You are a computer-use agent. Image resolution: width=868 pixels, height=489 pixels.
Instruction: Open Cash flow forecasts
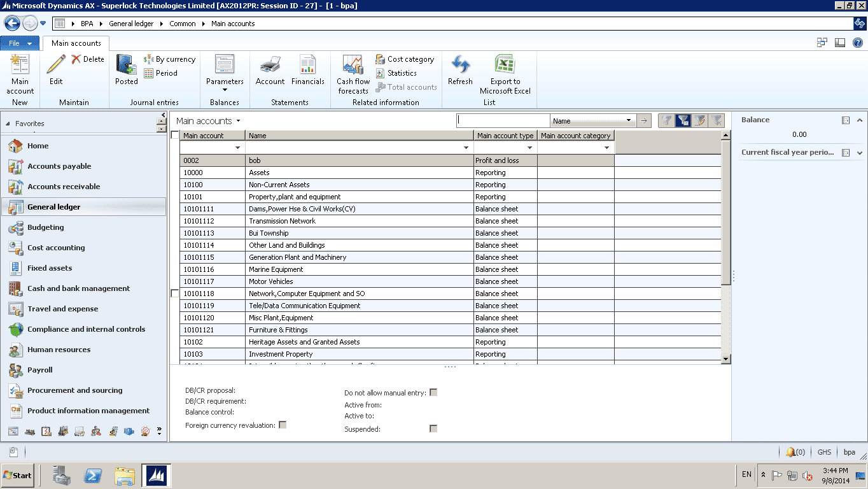(353, 65)
